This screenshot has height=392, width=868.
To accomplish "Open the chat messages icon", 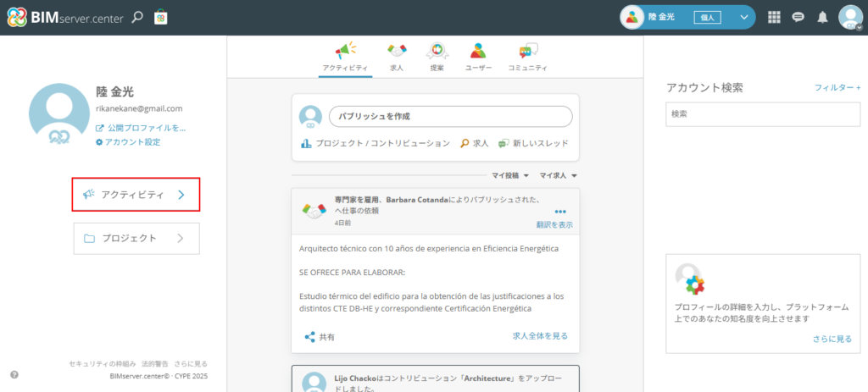I will (798, 17).
